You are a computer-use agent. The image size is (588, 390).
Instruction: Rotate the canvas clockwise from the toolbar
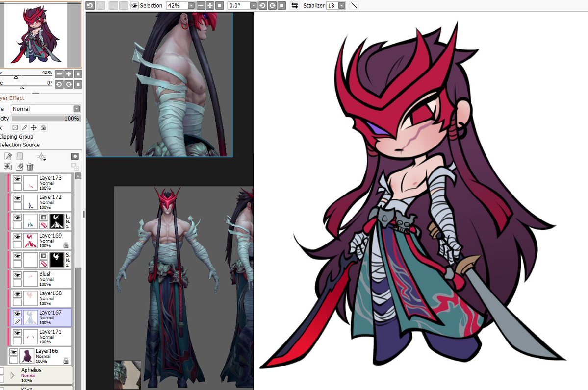(x=272, y=5)
